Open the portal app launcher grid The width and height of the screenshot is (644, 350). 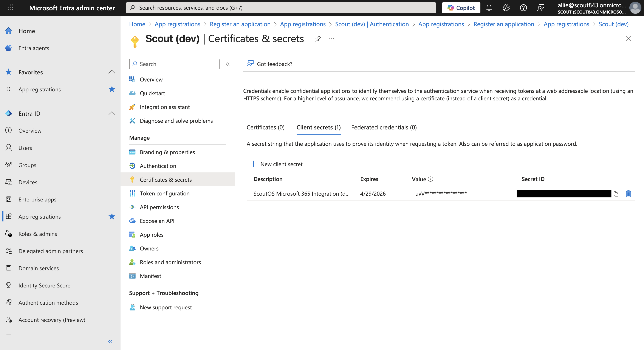(x=10, y=8)
